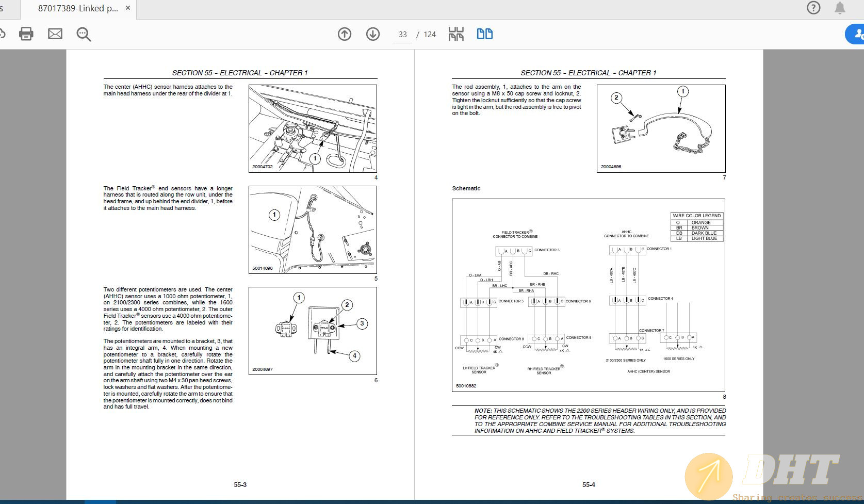
Task: Click the fit page scrolling mode icon
Action: click(x=456, y=34)
